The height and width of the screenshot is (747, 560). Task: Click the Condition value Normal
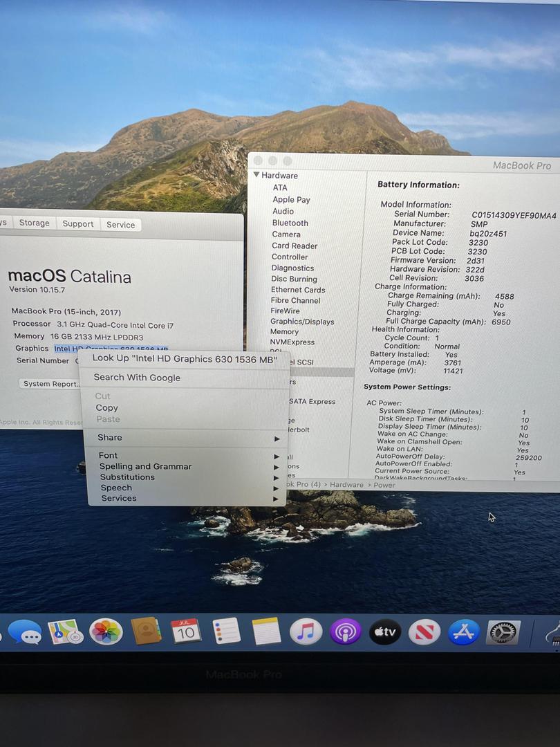(x=447, y=347)
